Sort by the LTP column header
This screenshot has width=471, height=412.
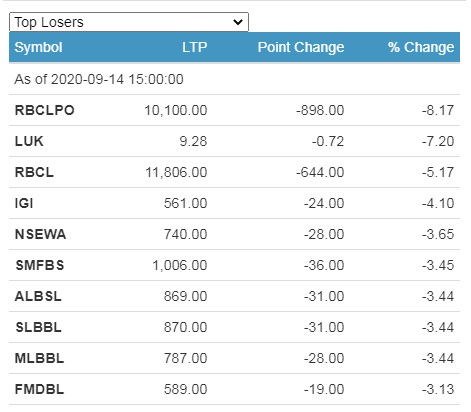[x=194, y=47]
